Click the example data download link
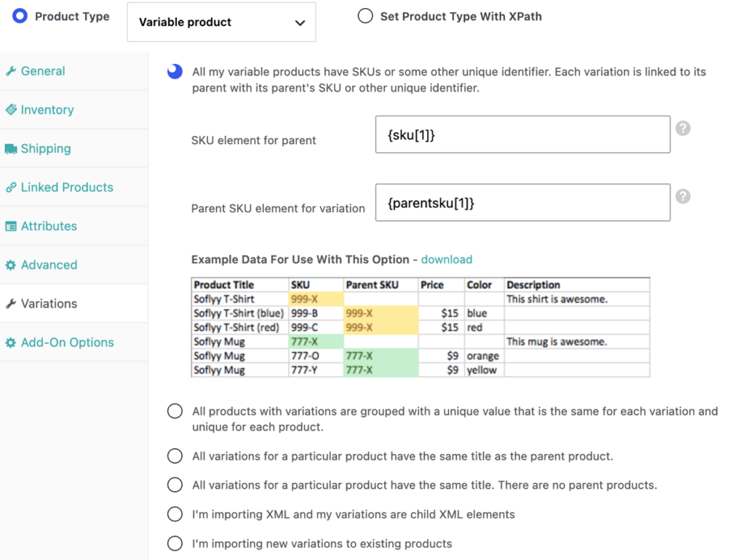This screenshot has width=745, height=560. pyautogui.click(x=447, y=260)
